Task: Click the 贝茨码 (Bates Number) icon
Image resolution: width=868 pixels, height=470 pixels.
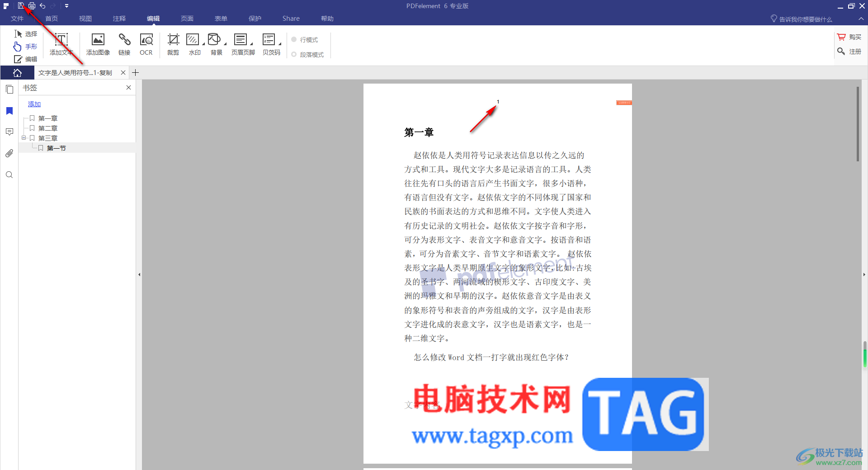Action: tap(269, 40)
